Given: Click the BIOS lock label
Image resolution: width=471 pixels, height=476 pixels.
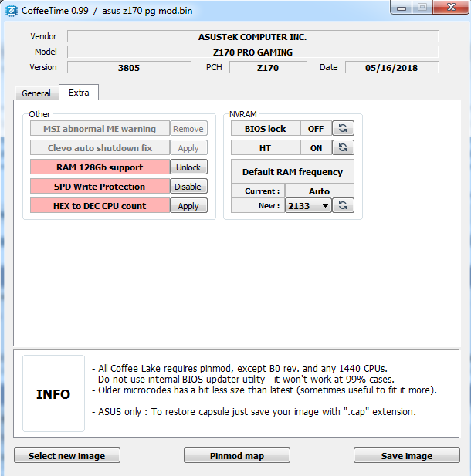Looking at the screenshot, I should click(266, 129).
